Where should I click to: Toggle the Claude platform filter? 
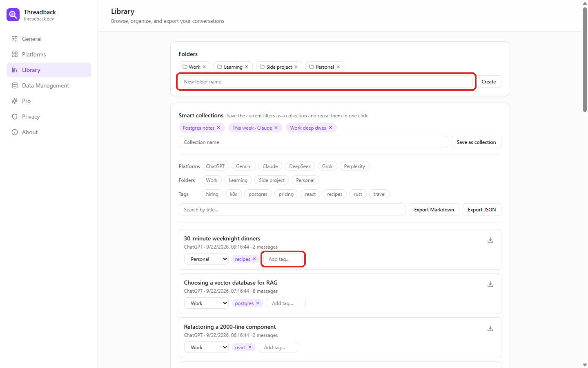tap(270, 166)
